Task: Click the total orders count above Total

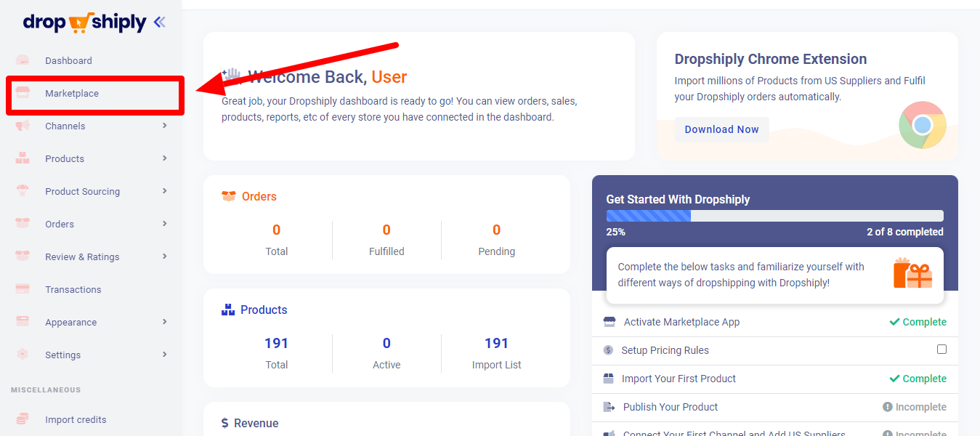Action: 276,230
